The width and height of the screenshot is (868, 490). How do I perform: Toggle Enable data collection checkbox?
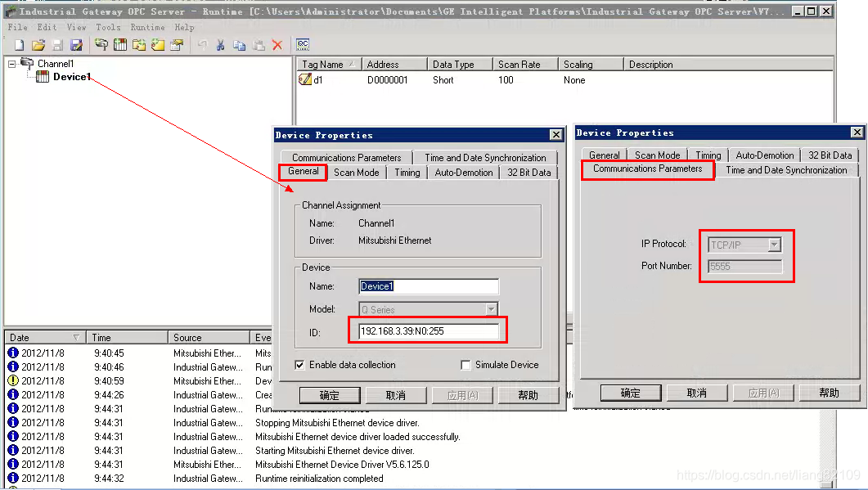299,365
